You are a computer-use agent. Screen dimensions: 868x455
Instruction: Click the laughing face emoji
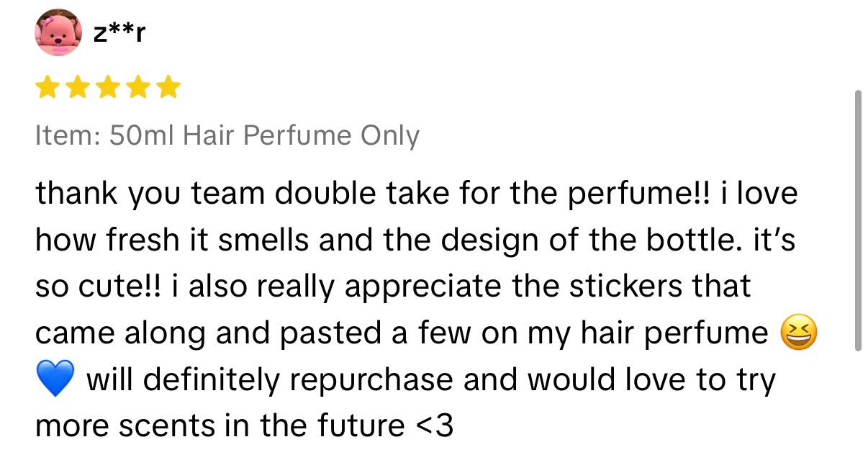click(x=799, y=334)
